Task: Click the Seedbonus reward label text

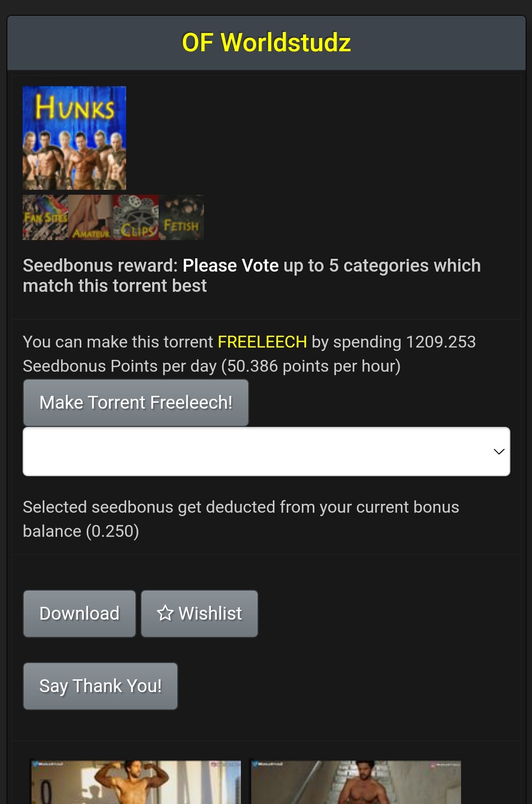Action: [100, 266]
